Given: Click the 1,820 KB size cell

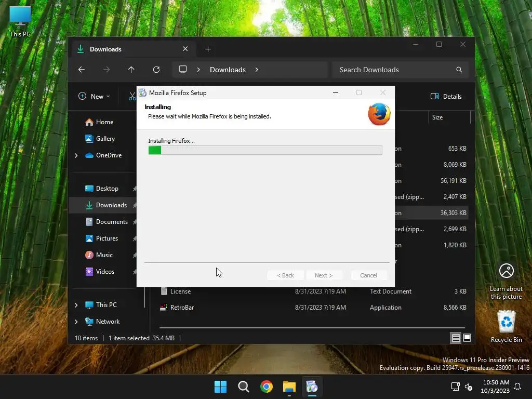Looking at the screenshot, I should [x=455, y=245].
